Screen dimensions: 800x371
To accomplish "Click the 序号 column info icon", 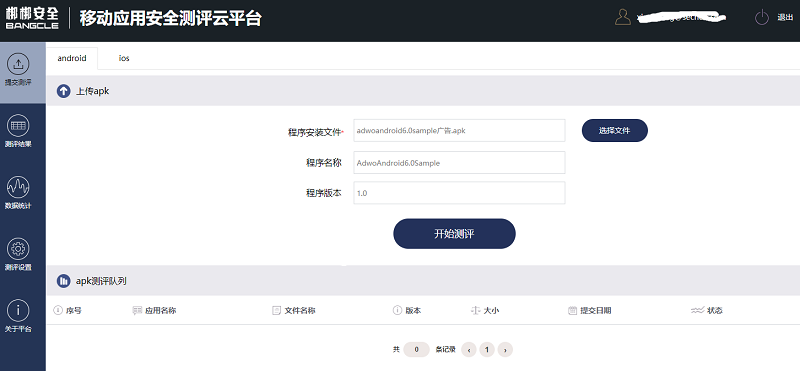I will pos(58,310).
